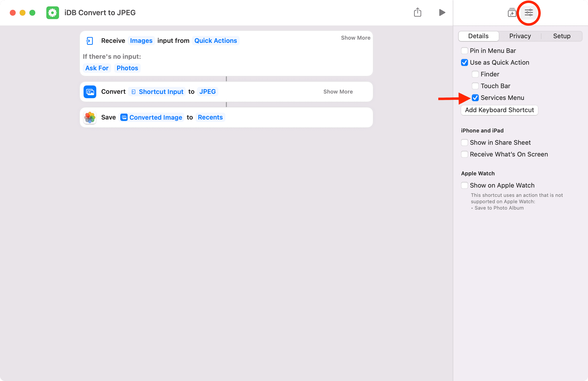The width and height of the screenshot is (588, 381).
Task: Enable Show on Apple Watch checkbox
Action: coord(465,185)
